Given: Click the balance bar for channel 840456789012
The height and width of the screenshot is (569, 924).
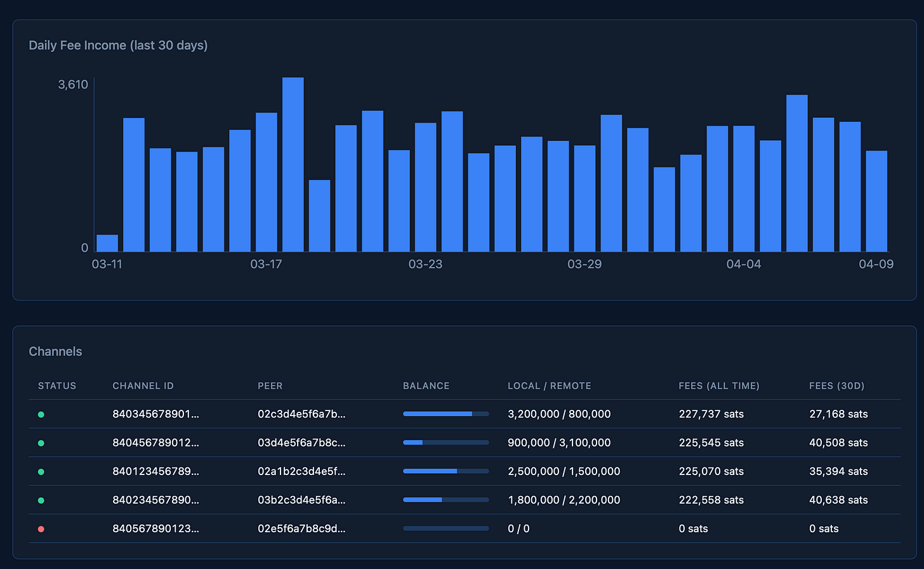Looking at the screenshot, I should coord(446,443).
